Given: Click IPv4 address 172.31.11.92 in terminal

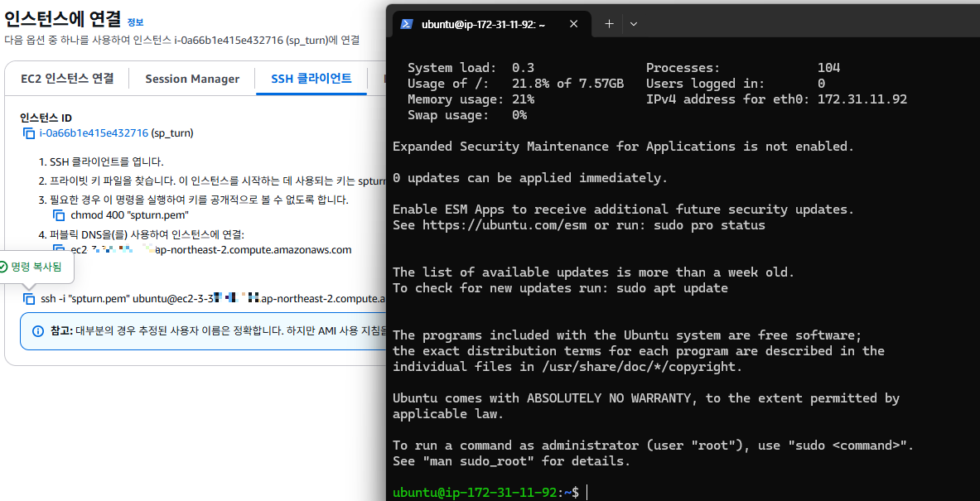Looking at the screenshot, I should 862,99.
